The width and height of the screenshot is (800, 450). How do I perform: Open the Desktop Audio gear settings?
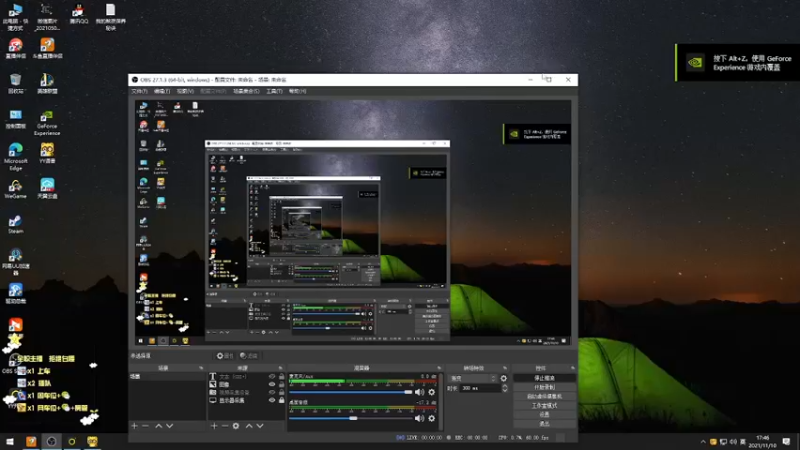point(432,418)
